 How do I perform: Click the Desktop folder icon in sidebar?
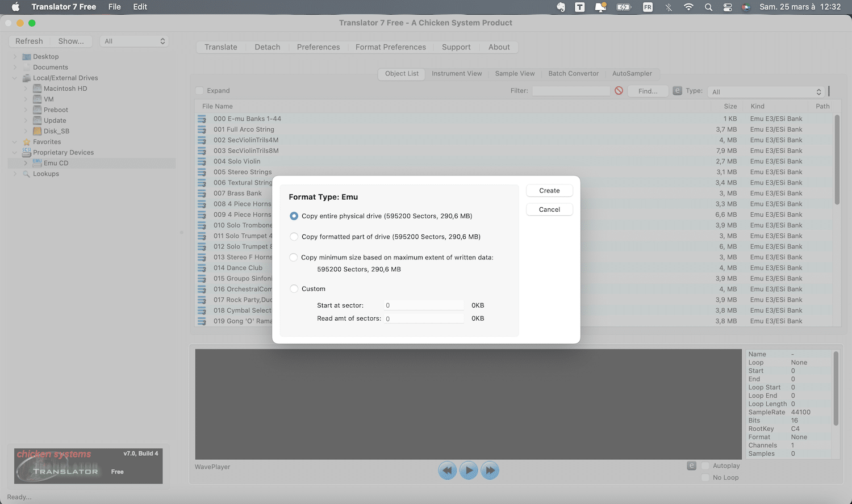click(x=27, y=57)
